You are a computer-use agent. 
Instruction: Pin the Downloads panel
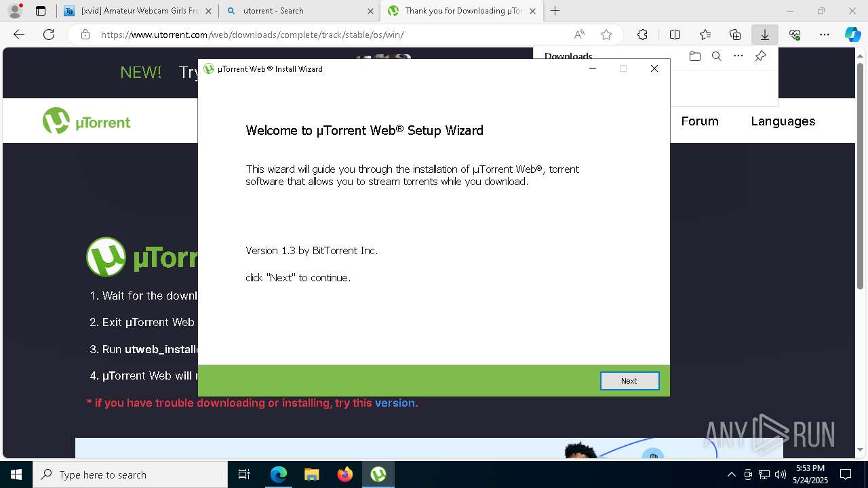[760, 56]
